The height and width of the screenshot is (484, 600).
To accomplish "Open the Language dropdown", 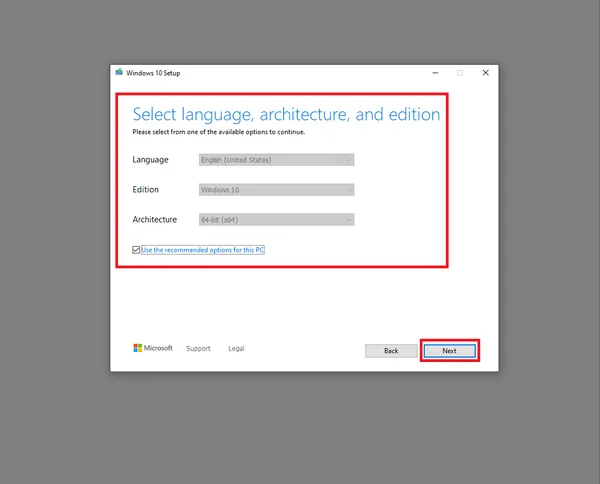I will 276,160.
